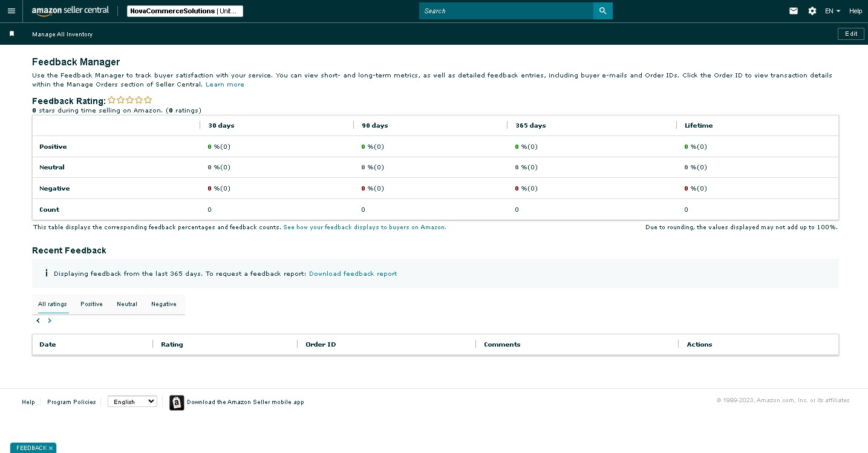
Task: Click the 30 days column header
Action: 221,126
